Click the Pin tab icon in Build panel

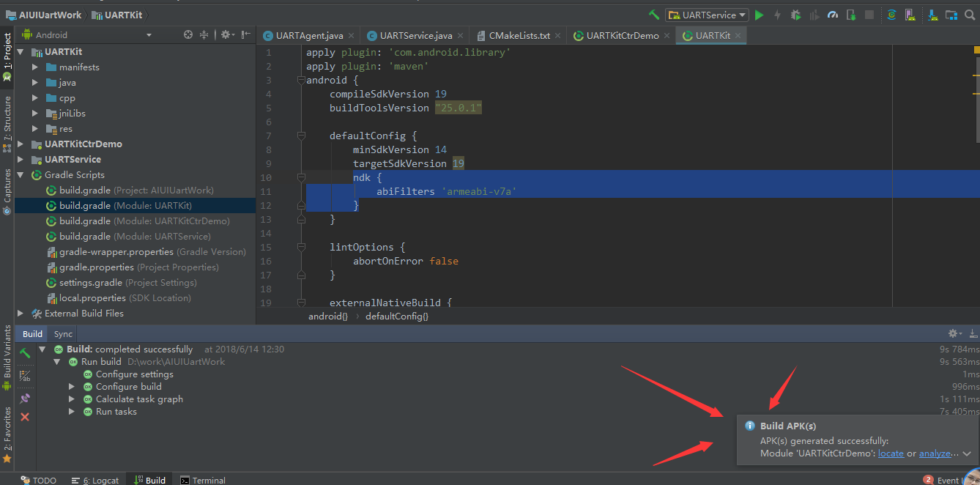click(25, 398)
